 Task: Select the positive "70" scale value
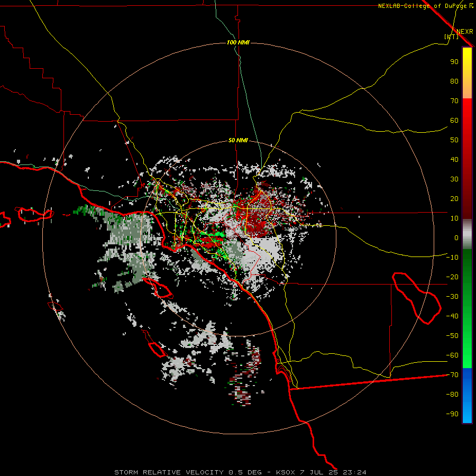click(x=454, y=101)
